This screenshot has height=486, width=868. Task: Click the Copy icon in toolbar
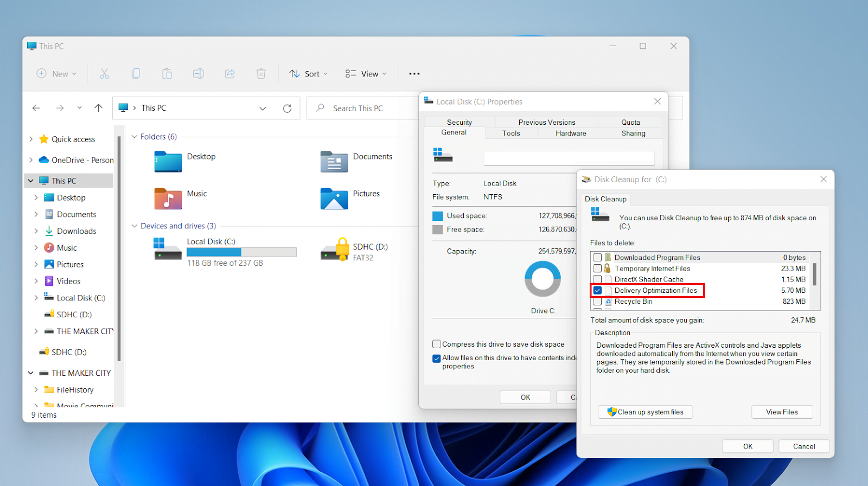click(136, 74)
